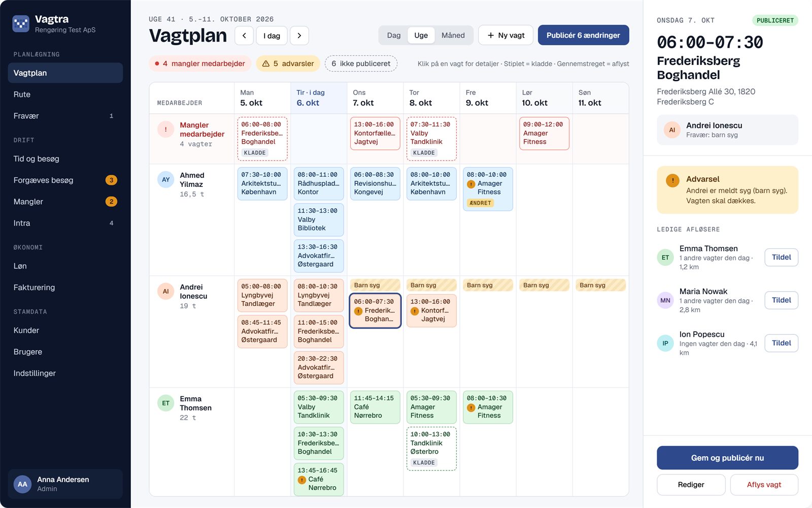
Task: Open Ahmed Yilmaz AY avatar
Action: (165, 180)
